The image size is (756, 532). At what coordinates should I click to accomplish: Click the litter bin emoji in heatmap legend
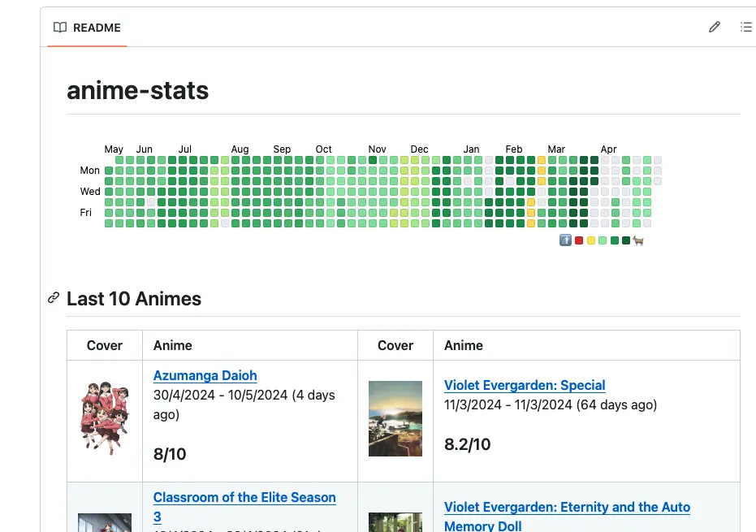pos(565,240)
